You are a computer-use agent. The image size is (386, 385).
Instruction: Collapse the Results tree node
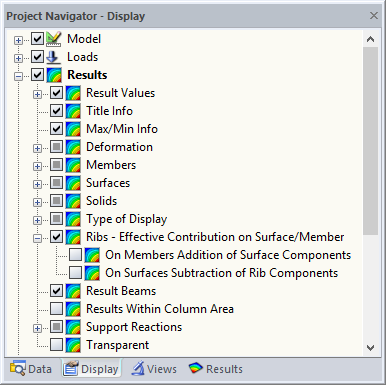point(18,76)
